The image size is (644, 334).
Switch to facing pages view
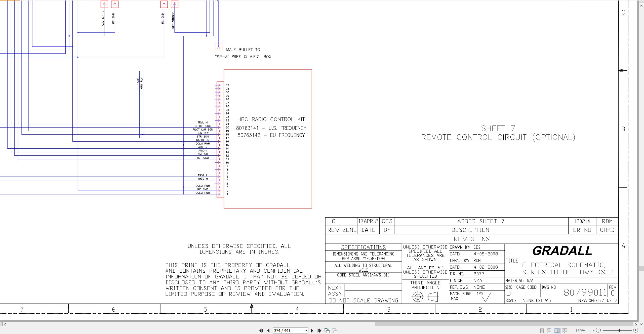557,330
